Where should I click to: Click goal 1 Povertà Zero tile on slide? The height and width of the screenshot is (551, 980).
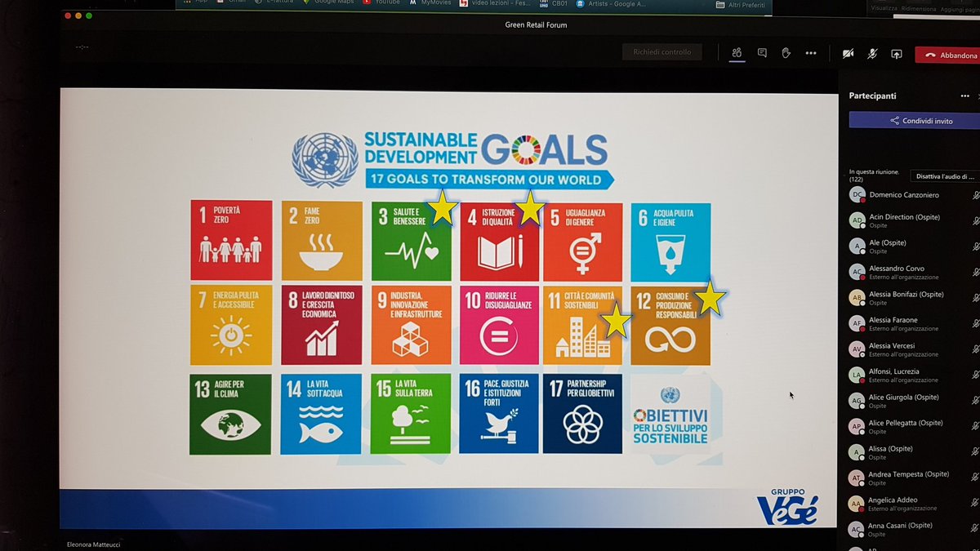coord(231,240)
